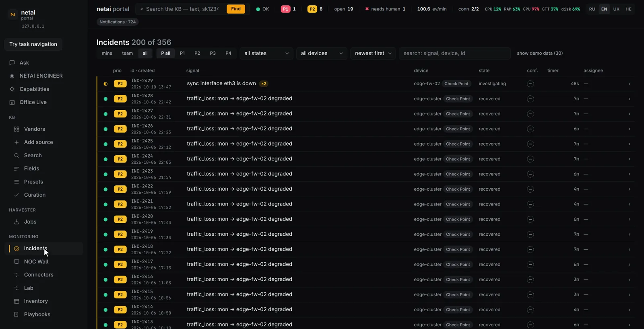Switch language to UK

pos(616,9)
